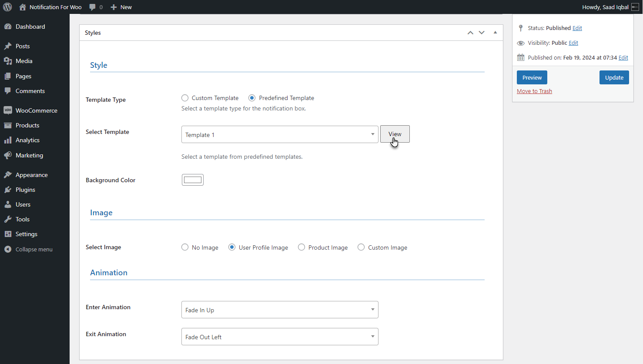Edit the Published on date link
The height and width of the screenshot is (364, 643).
pyautogui.click(x=623, y=57)
